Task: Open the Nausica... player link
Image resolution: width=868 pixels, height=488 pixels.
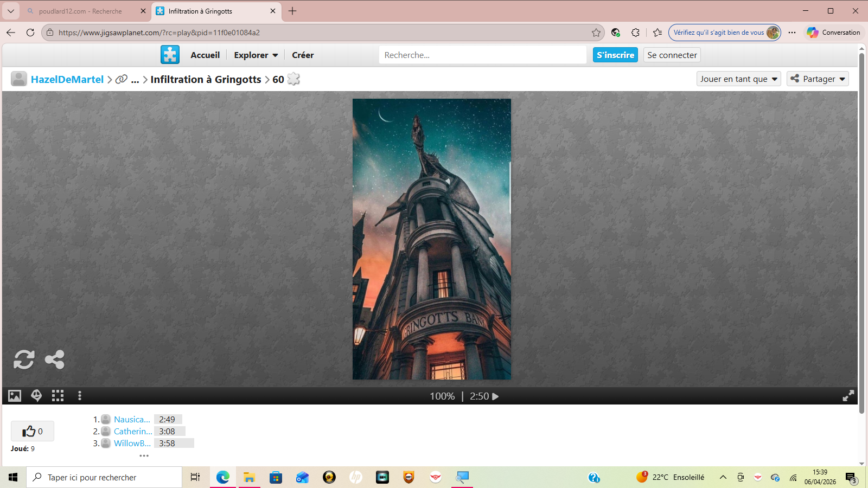Action: [132, 419]
